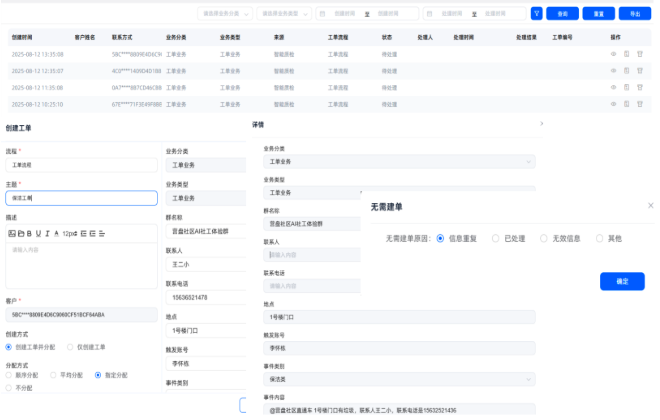Select 平均分配 assignment option
The width and height of the screenshot is (660, 420).
point(53,375)
